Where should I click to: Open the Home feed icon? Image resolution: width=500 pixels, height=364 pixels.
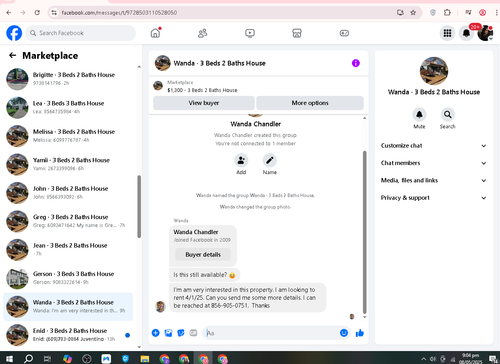coord(155,33)
